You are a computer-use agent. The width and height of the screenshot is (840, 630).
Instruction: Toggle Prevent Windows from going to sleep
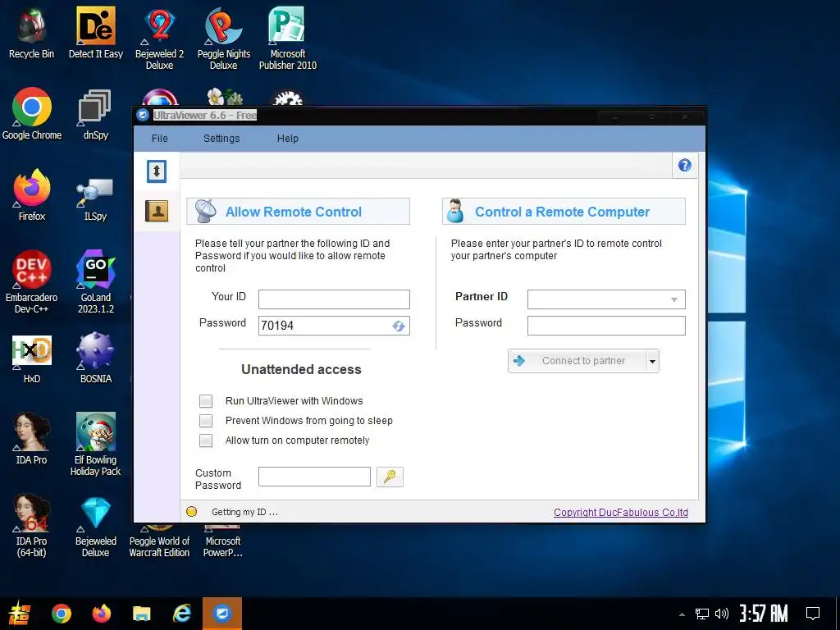point(206,421)
